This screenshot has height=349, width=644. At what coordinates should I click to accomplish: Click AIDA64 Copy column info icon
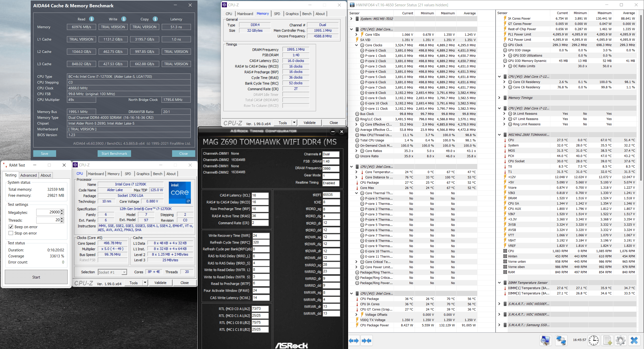click(x=155, y=19)
